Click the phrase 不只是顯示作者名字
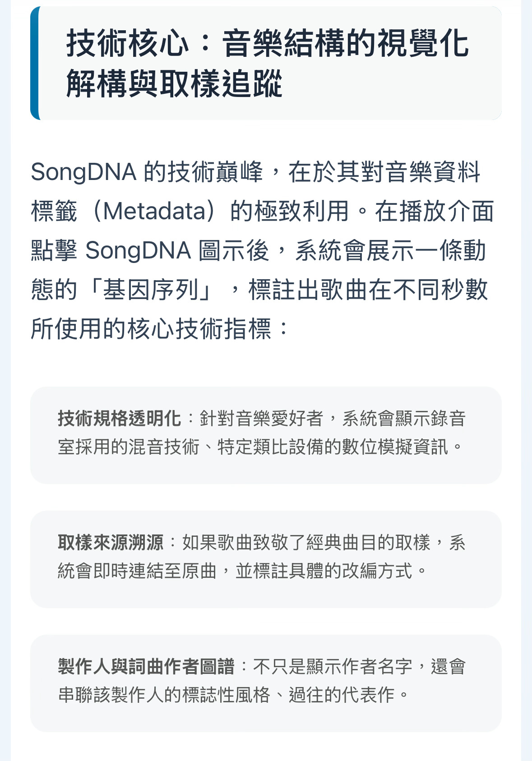 pyautogui.click(x=333, y=667)
